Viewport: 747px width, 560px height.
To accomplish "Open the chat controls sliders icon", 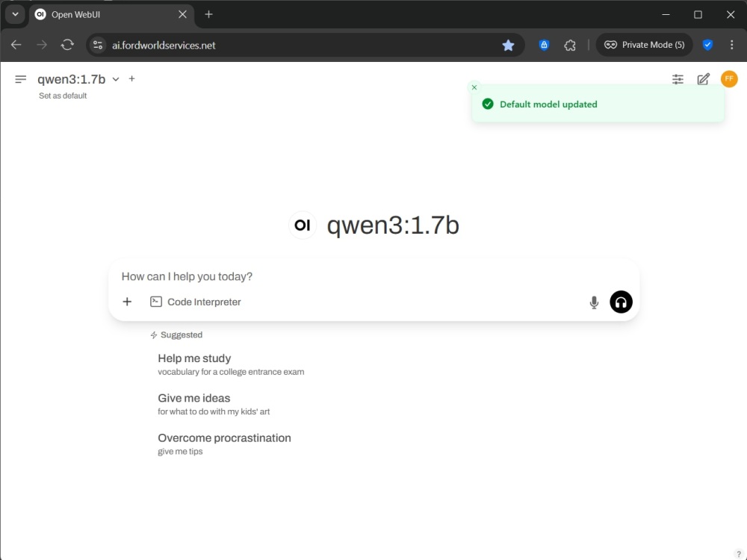I will (x=678, y=79).
